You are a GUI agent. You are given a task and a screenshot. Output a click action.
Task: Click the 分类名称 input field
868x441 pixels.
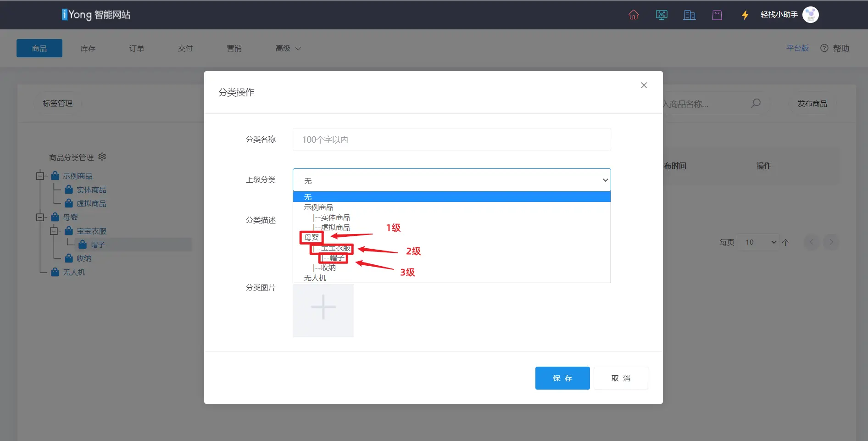[x=451, y=140]
